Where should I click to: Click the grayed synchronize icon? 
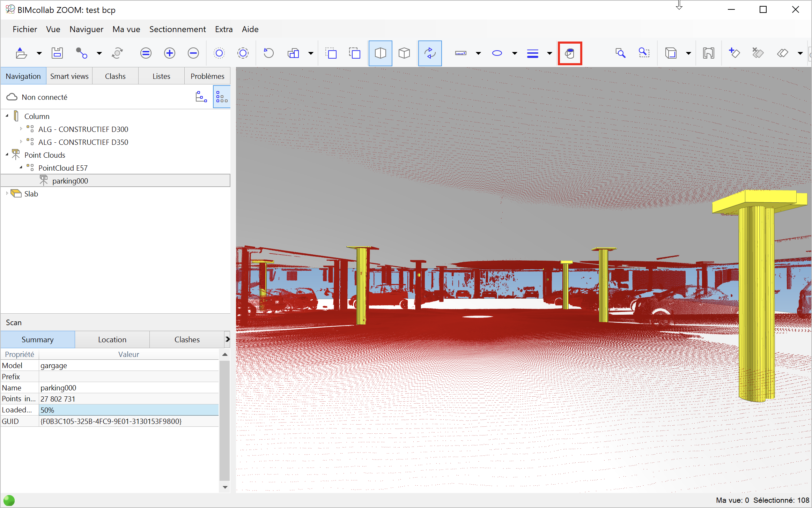tap(117, 53)
